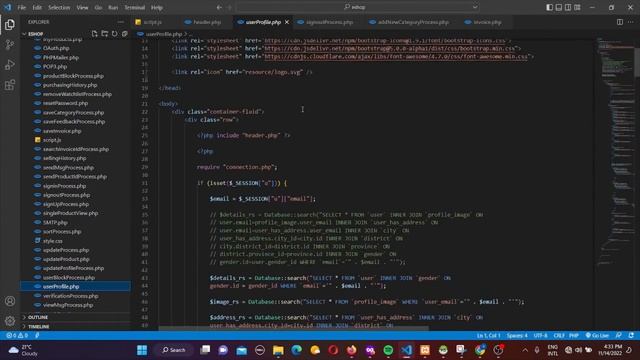Switch to invoice.php tab

click(487, 22)
